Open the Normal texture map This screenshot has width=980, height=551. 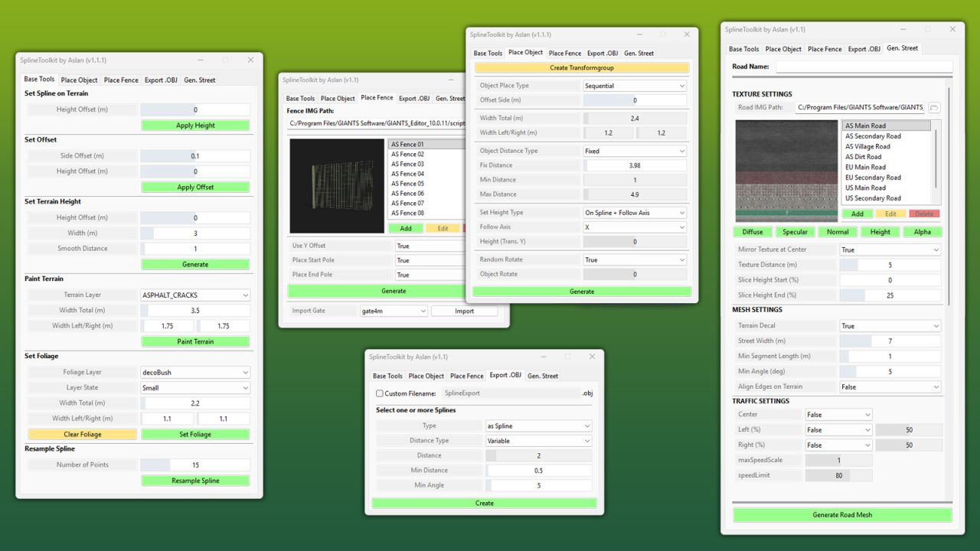tap(837, 231)
